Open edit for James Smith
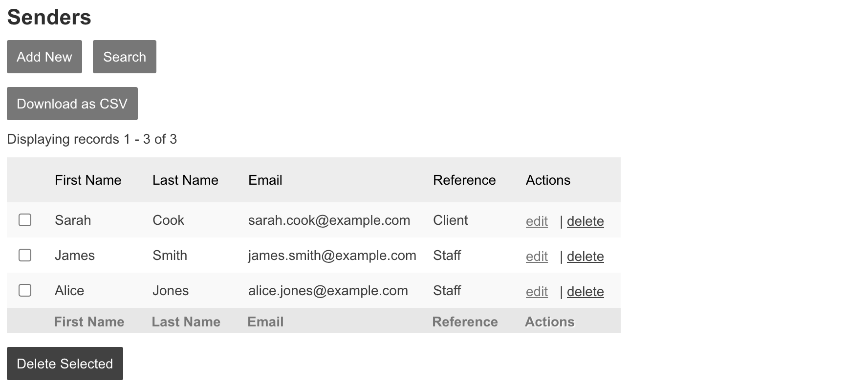Screen dimensions: 868x387 (537, 257)
